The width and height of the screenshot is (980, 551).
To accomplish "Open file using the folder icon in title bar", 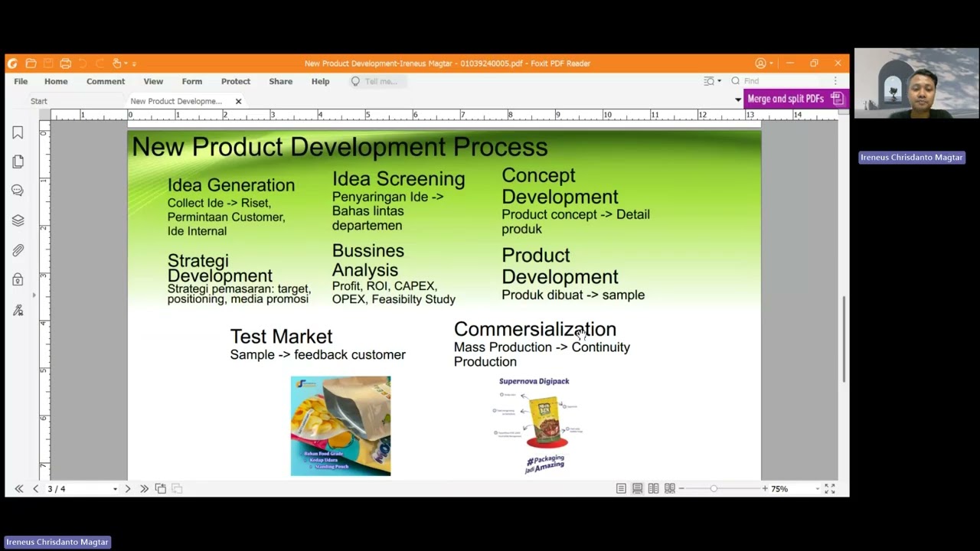I will click(x=31, y=64).
